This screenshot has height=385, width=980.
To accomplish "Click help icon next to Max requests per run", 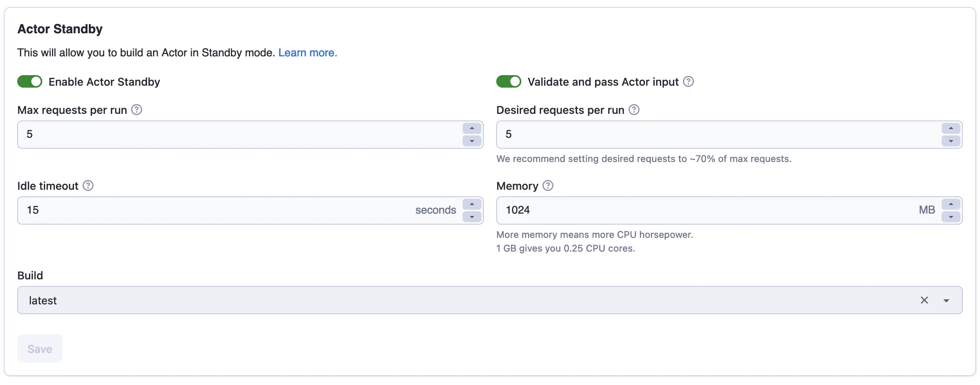I will click(x=136, y=110).
